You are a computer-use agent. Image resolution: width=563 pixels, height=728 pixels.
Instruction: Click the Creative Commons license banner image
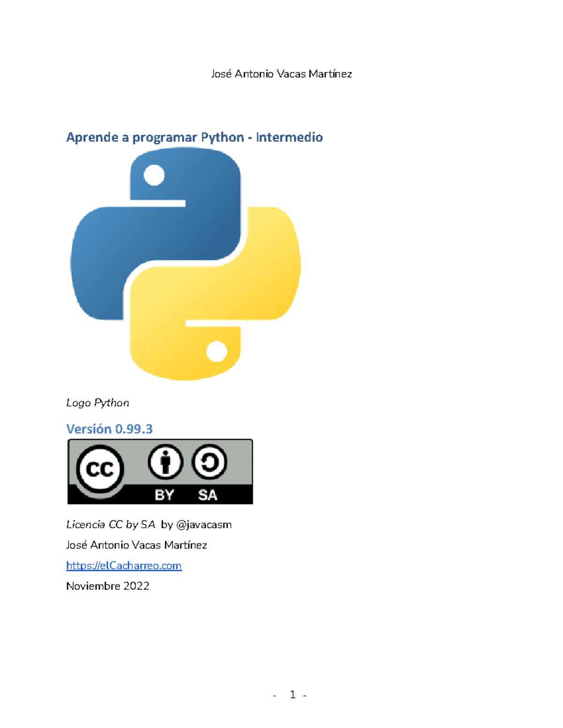160,470
